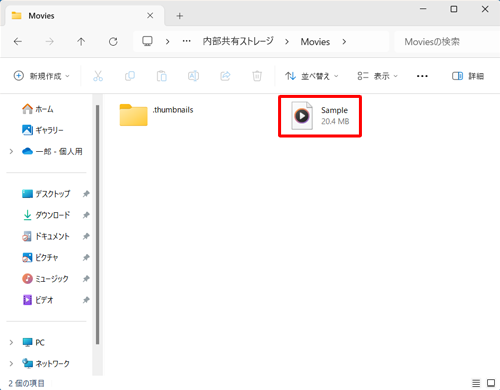Expand the chevron after Movies in path
The height and width of the screenshot is (390, 500).
tap(344, 42)
